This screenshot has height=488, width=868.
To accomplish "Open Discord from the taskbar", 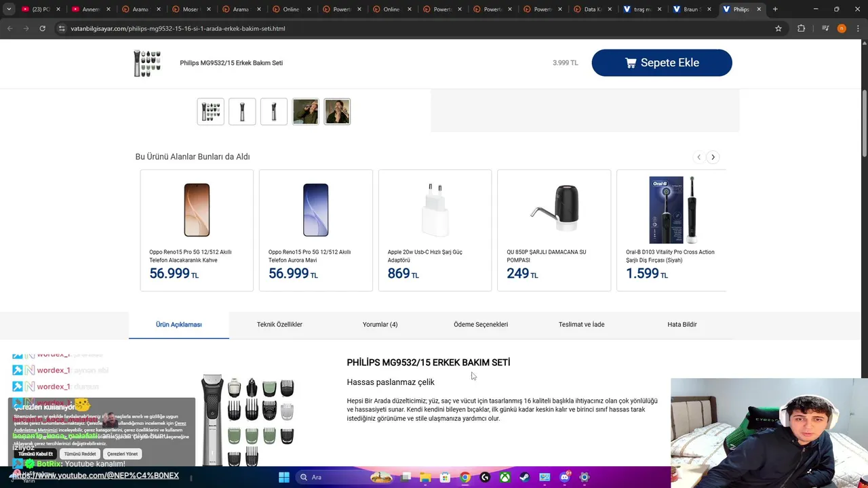I will [x=564, y=477].
